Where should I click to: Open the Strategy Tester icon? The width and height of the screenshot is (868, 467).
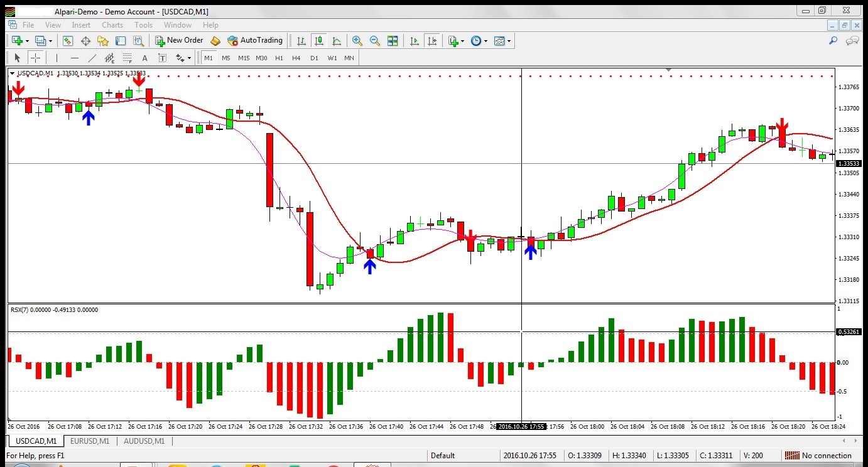point(139,41)
